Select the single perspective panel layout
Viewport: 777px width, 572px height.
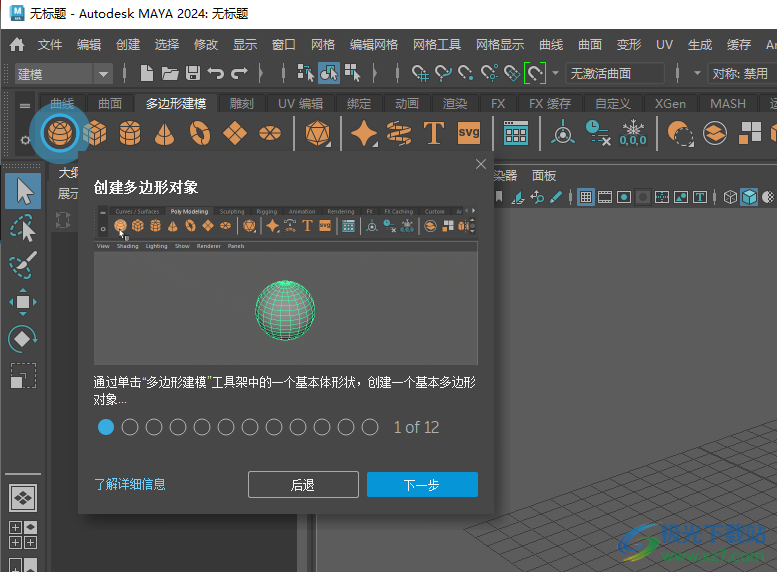coord(23,498)
